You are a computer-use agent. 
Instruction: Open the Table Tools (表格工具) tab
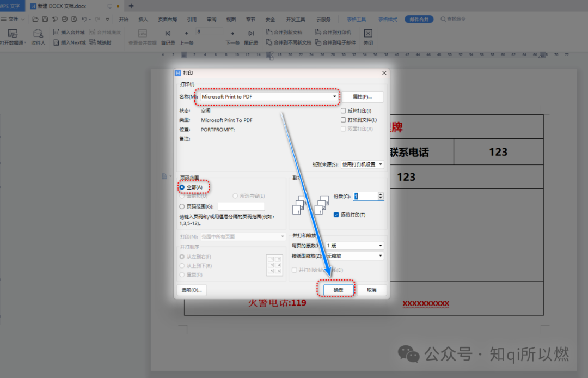coord(356,19)
